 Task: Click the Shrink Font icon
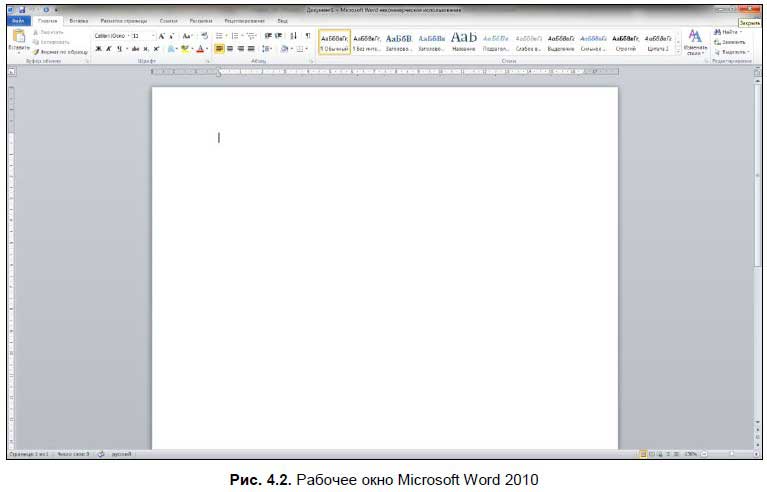point(172,36)
